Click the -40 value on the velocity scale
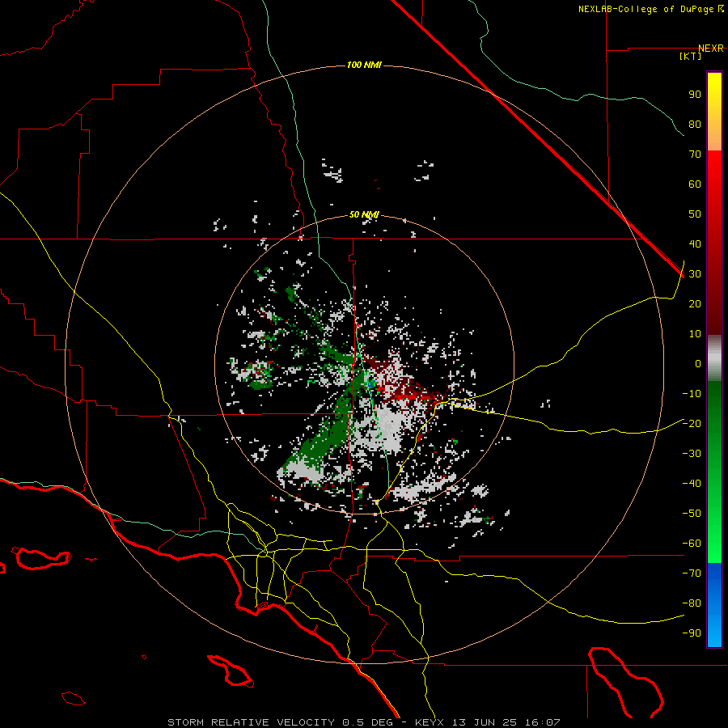Screen dimensions: 728x728 click(x=692, y=484)
